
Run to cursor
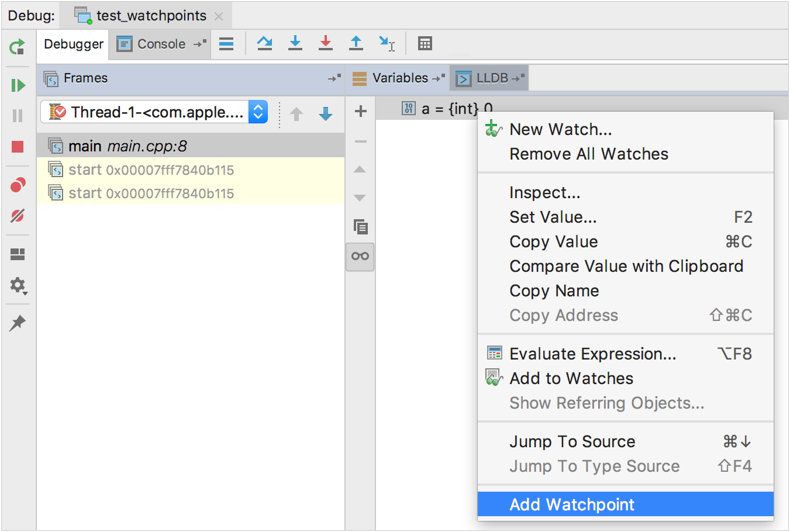pyautogui.click(x=387, y=43)
